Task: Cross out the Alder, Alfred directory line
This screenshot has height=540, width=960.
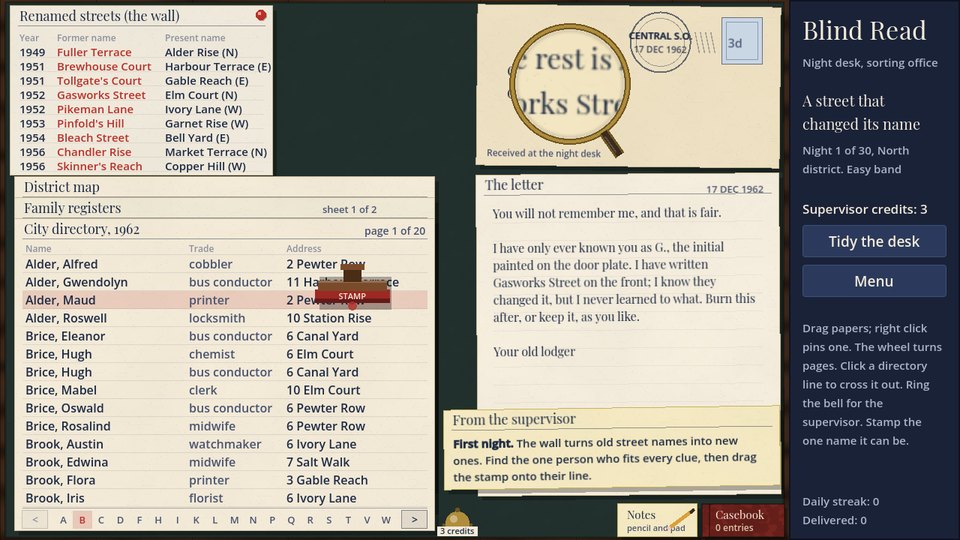Action: [225, 264]
